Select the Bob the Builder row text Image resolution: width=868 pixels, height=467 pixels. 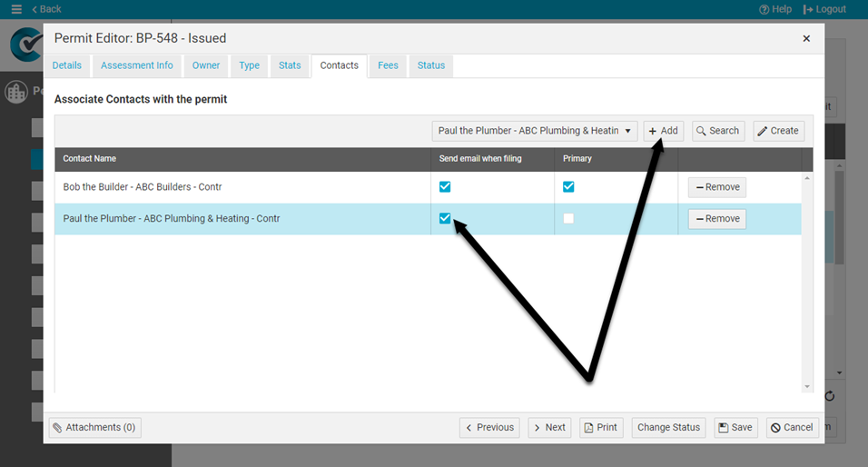(143, 187)
